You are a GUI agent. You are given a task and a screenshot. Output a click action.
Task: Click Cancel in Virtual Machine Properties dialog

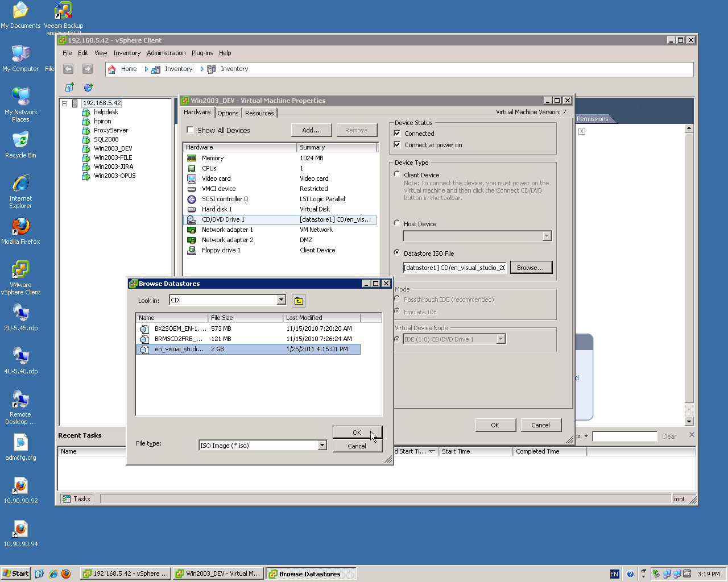(540, 425)
